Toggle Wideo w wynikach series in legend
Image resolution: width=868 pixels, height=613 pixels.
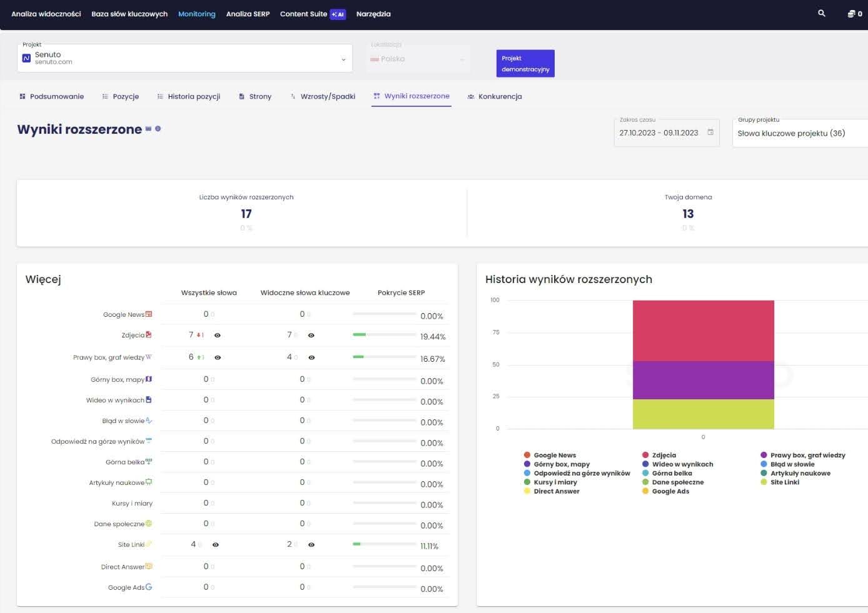pyautogui.click(x=677, y=464)
